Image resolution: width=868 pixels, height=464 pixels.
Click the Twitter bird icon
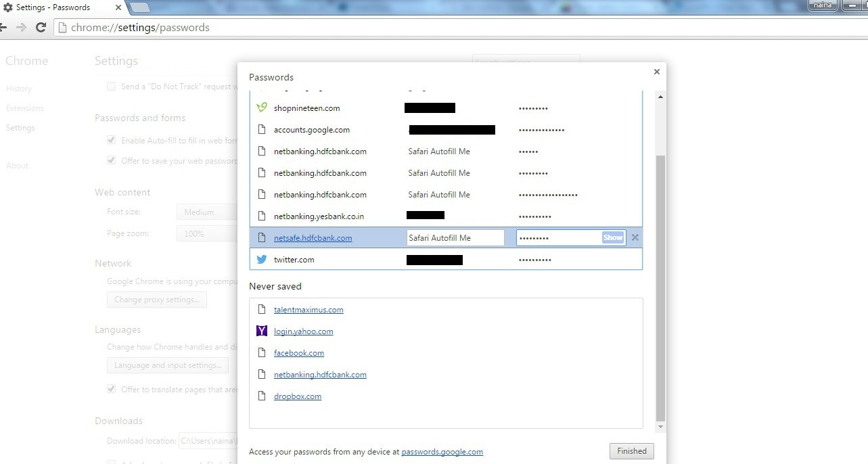[262, 260]
